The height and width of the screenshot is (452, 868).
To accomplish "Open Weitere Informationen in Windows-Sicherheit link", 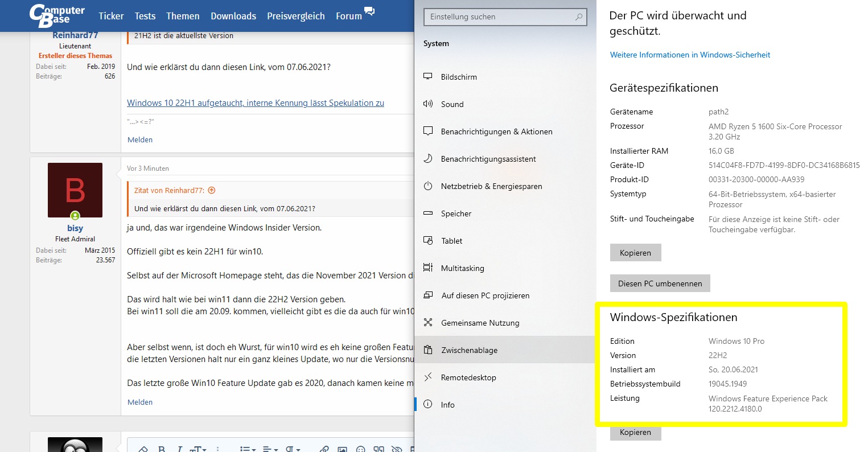I will [690, 55].
